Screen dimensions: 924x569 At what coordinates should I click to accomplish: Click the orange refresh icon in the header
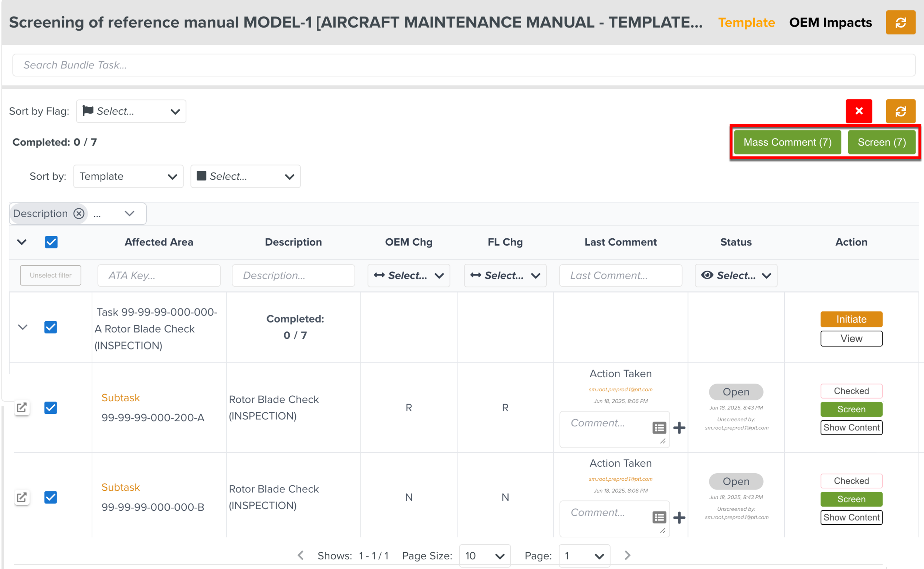click(x=900, y=23)
